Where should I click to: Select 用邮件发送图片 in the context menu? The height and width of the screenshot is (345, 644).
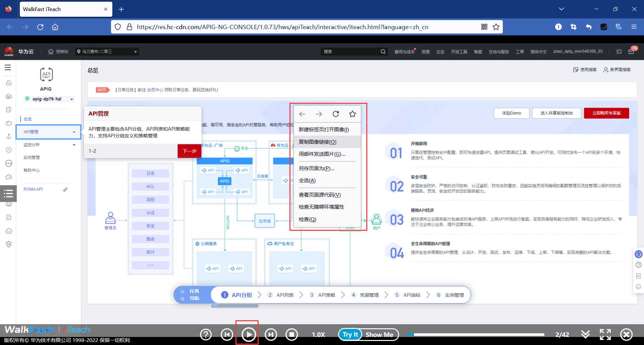[327, 154]
